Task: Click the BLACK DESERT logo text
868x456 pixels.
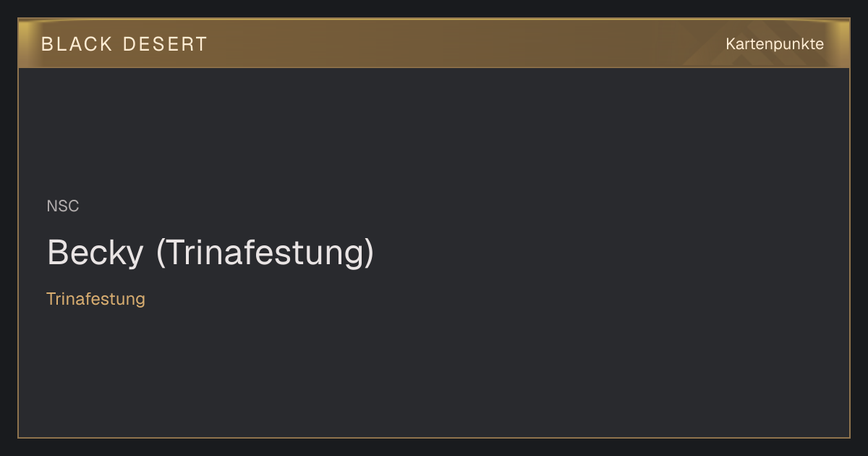Action: pyautogui.click(x=124, y=44)
